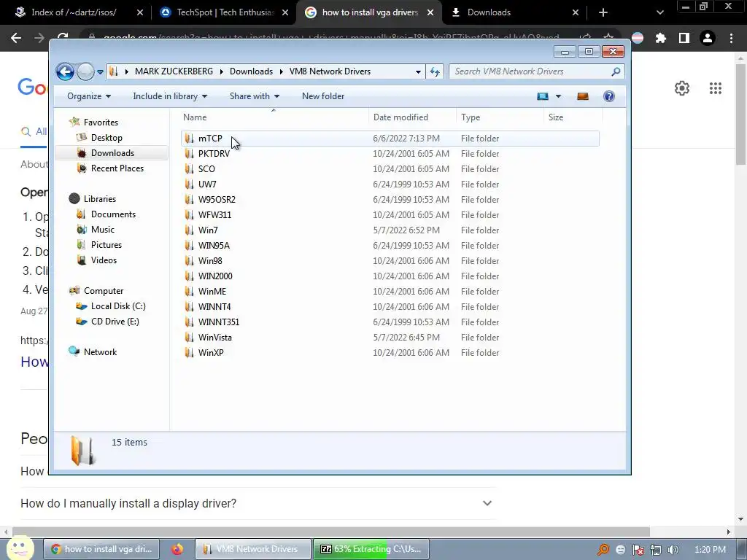
Task: Select the WinME folder name
Action: tap(212, 291)
